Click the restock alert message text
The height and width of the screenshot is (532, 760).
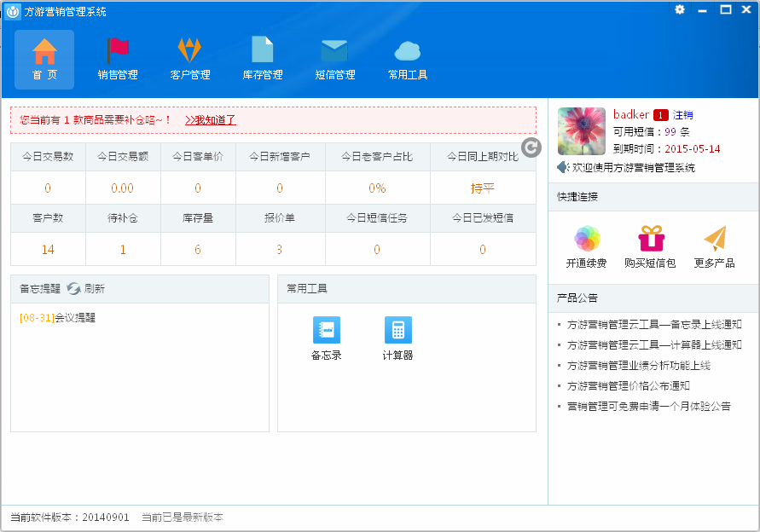click(95, 120)
